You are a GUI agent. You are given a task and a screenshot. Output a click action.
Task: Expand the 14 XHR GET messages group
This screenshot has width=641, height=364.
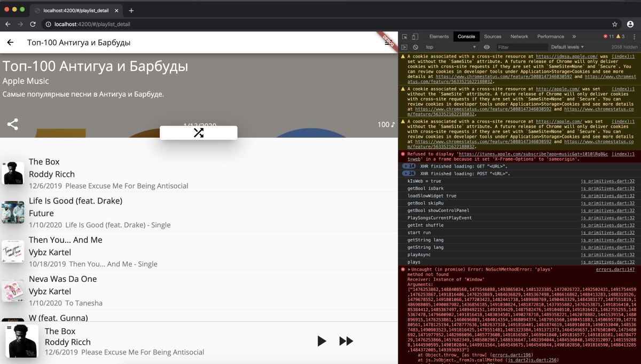click(409, 166)
